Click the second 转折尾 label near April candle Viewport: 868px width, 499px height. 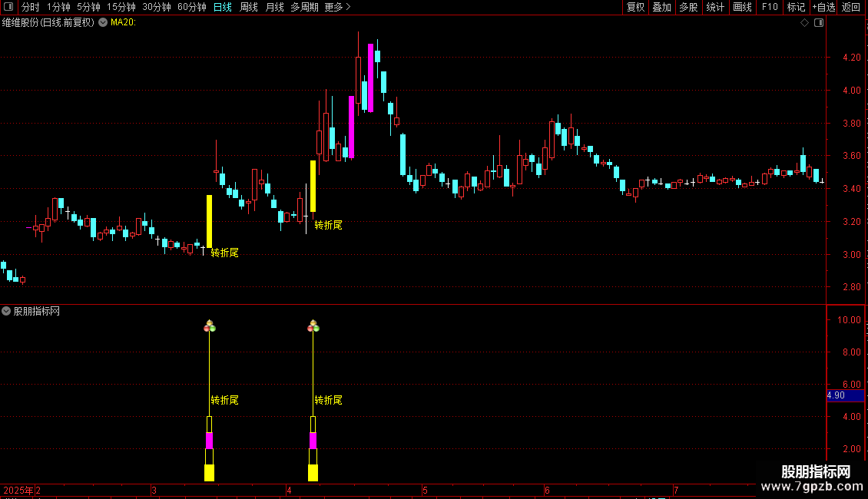[x=328, y=225]
